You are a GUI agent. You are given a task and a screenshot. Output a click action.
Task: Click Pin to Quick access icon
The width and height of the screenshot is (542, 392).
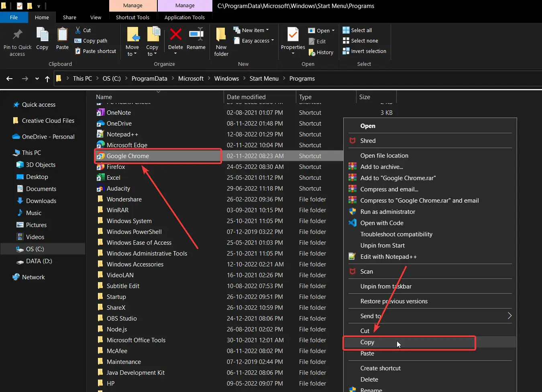pos(17,35)
